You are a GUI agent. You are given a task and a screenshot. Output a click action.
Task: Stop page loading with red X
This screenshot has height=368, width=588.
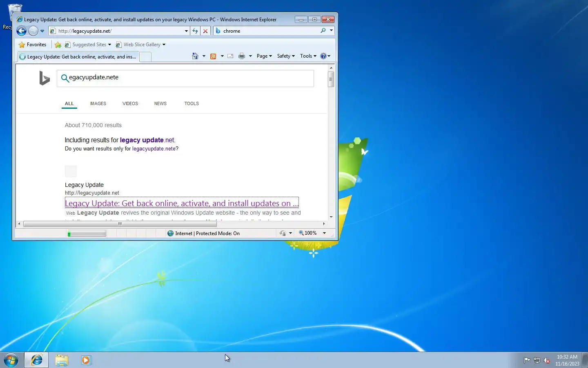click(x=205, y=31)
